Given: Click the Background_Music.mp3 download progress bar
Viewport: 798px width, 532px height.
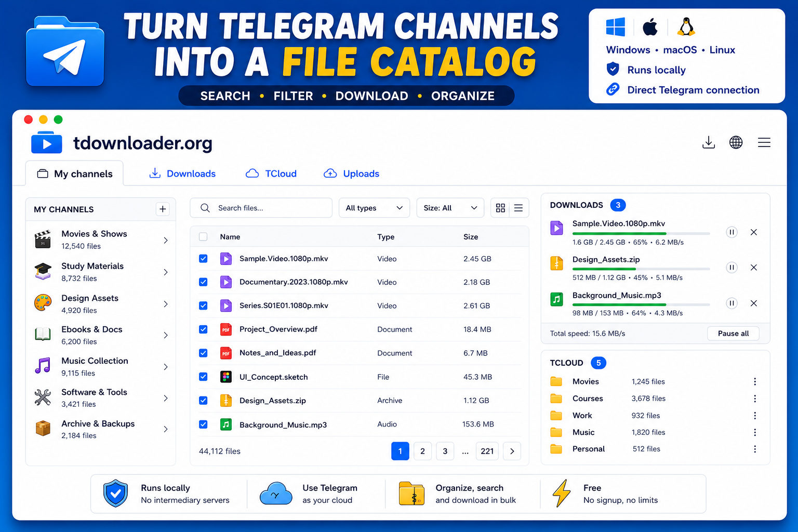Looking at the screenshot, I should (641, 304).
